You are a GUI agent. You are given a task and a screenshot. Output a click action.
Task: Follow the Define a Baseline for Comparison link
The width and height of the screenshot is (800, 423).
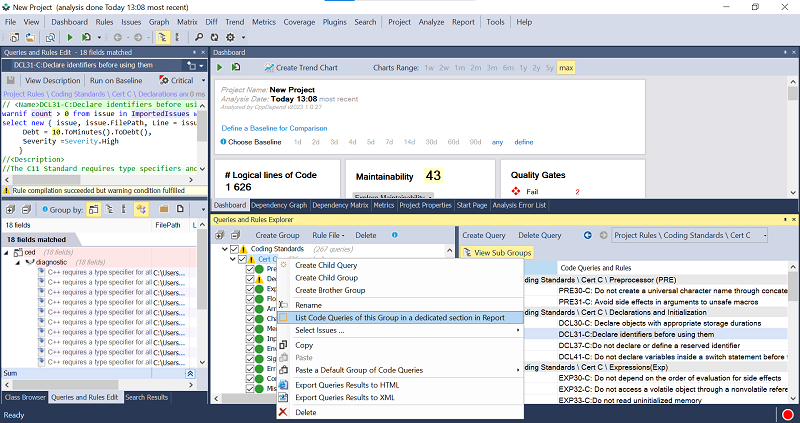coord(274,128)
